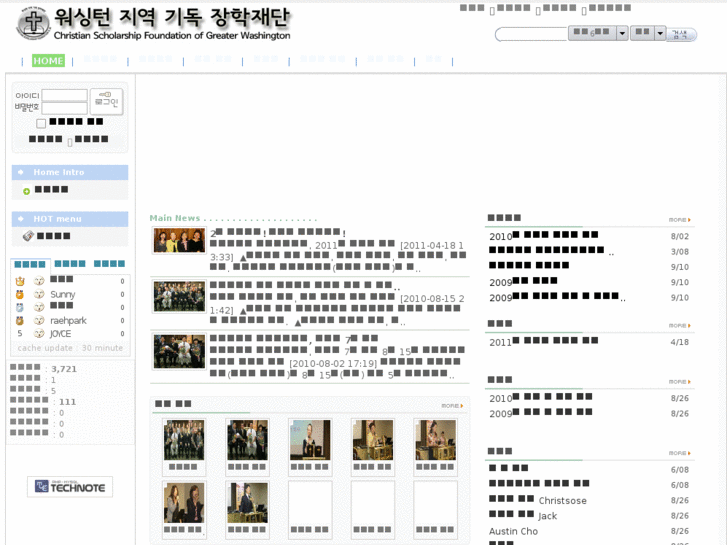The width and height of the screenshot is (727, 545).
Task: Click the HOT menu arrow icon
Action: (x=20, y=219)
